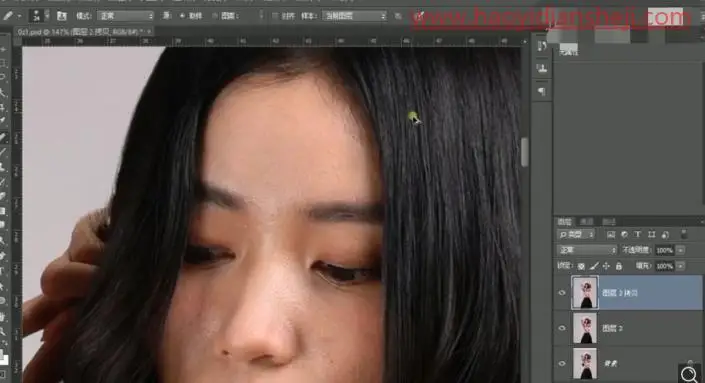Select the Clone Stamp tool

point(4,167)
